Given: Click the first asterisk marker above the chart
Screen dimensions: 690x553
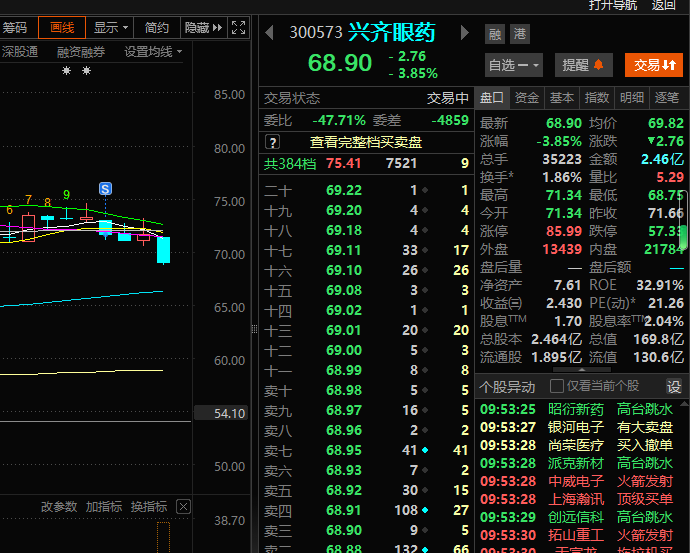Looking at the screenshot, I should [x=66, y=70].
